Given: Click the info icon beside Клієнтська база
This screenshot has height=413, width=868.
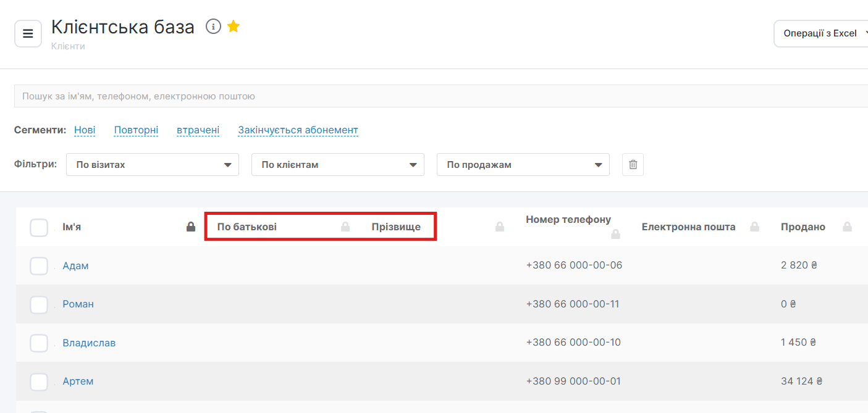Looking at the screenshot, I should [x=213, y=26].
